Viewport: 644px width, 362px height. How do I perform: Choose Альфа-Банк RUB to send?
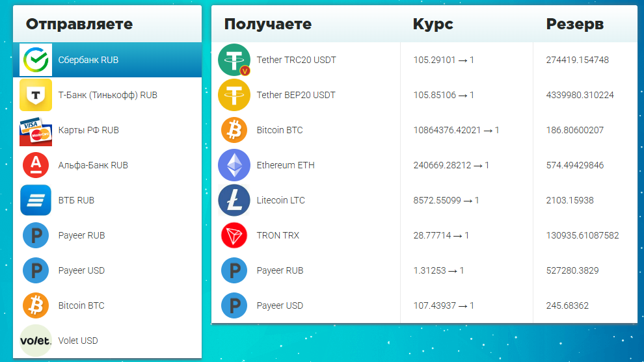click(107, 165)
